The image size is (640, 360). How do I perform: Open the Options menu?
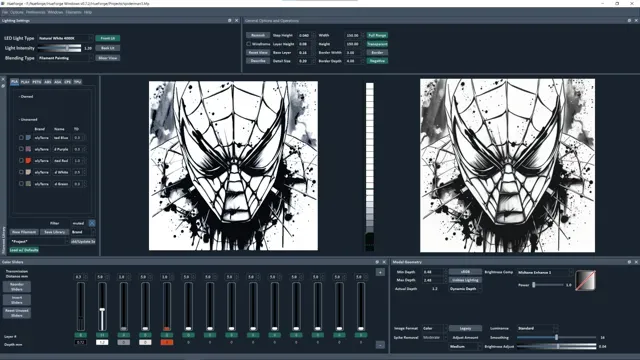coord(17,12)
